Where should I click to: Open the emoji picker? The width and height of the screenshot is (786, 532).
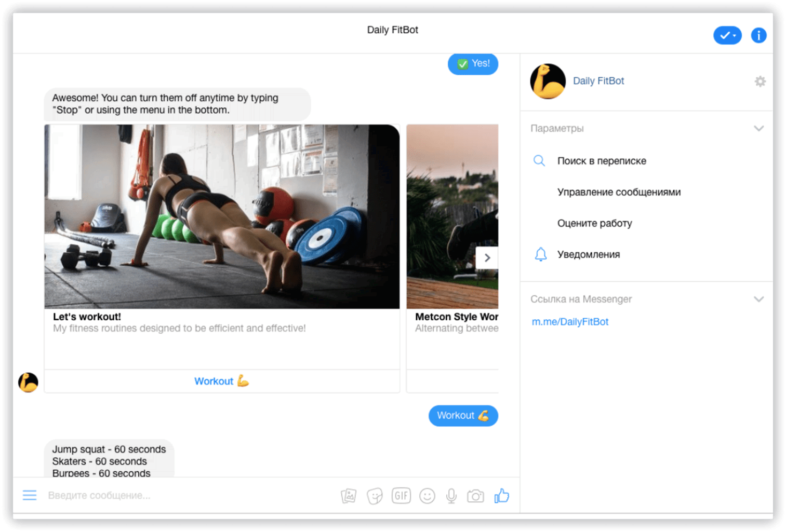[427, 496]
